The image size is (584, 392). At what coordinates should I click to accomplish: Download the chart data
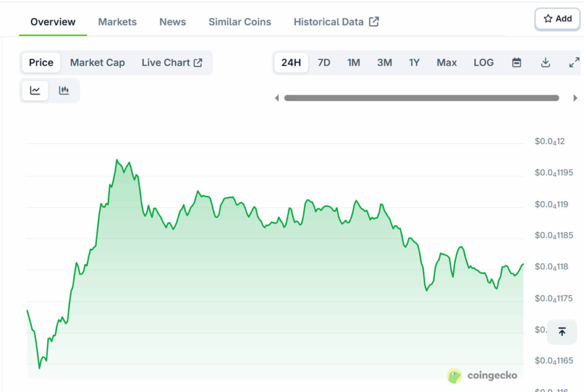pyautogui.click(x=545, y=63)
